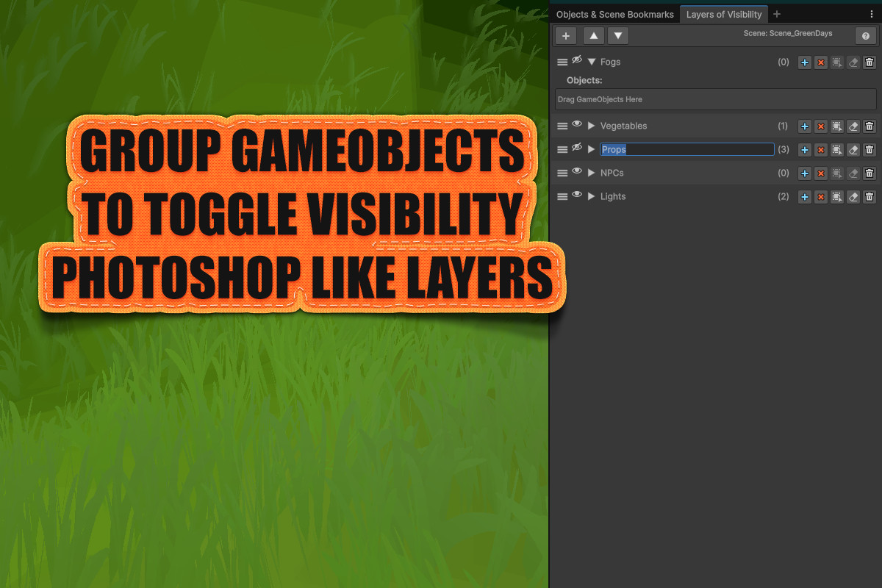Select the Layers of Visibility tab
The width and height of the screenshot is (882, 588).
724,14
